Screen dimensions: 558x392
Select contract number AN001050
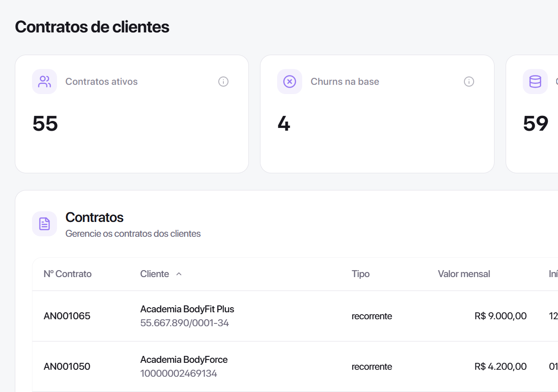tap(67, 367)
